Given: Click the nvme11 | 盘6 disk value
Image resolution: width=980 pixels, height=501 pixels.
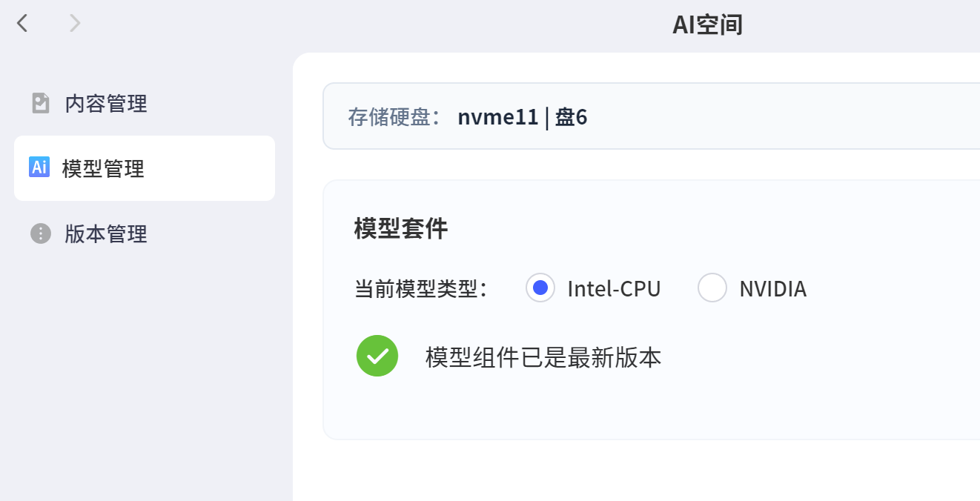Looking at the screenshot, I should pos(523,117).
